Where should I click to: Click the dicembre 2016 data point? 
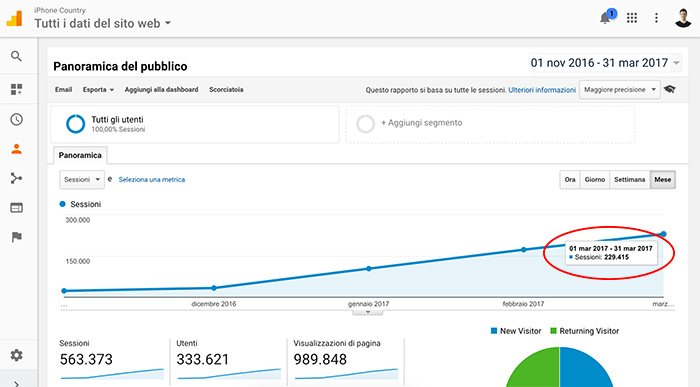pos(214,288)
